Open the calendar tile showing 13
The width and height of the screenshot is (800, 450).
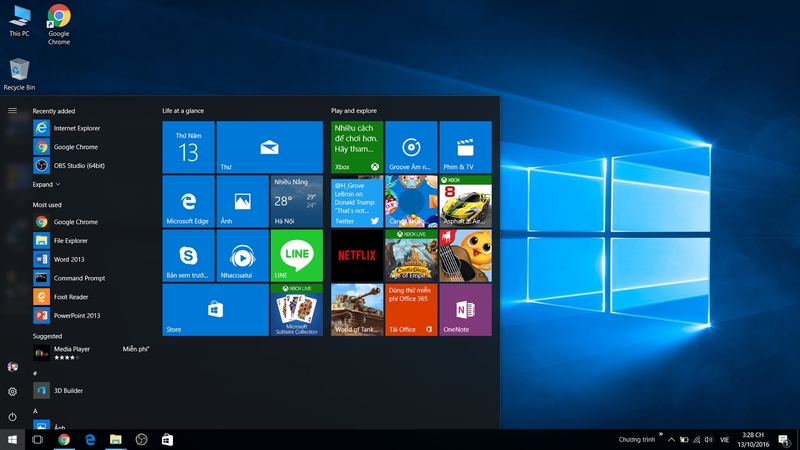coord(188,147)
